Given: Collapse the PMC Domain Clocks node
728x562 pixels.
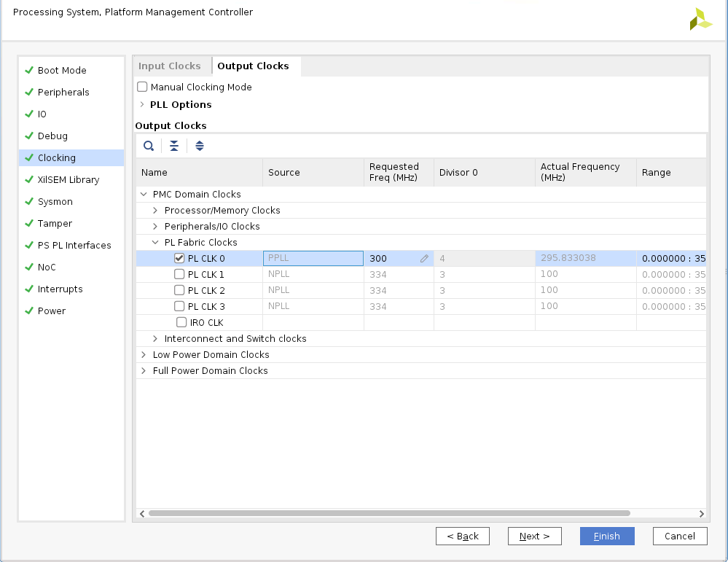Looking at the screenshot, I should 144,194.
